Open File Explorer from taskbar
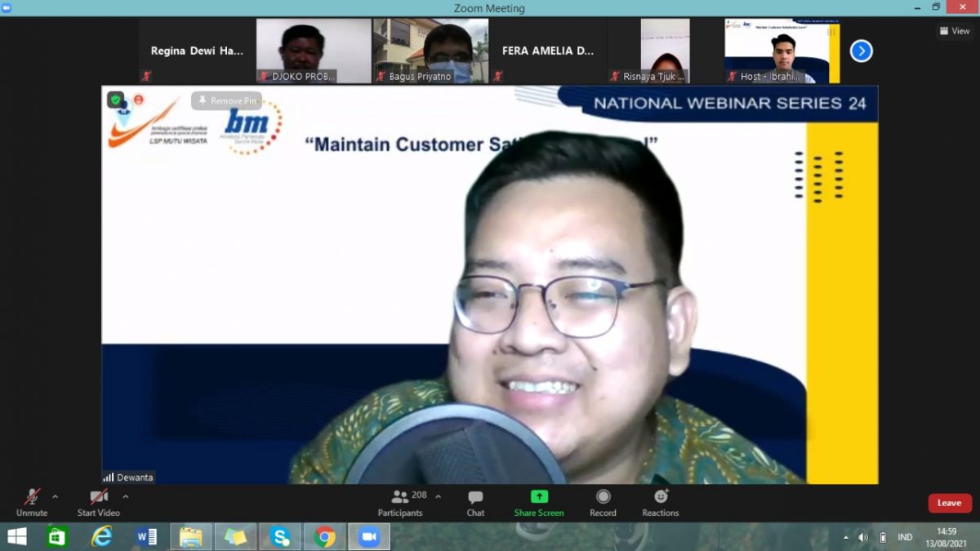This screenshot has width=980, height=551. (x=191, y=536)
